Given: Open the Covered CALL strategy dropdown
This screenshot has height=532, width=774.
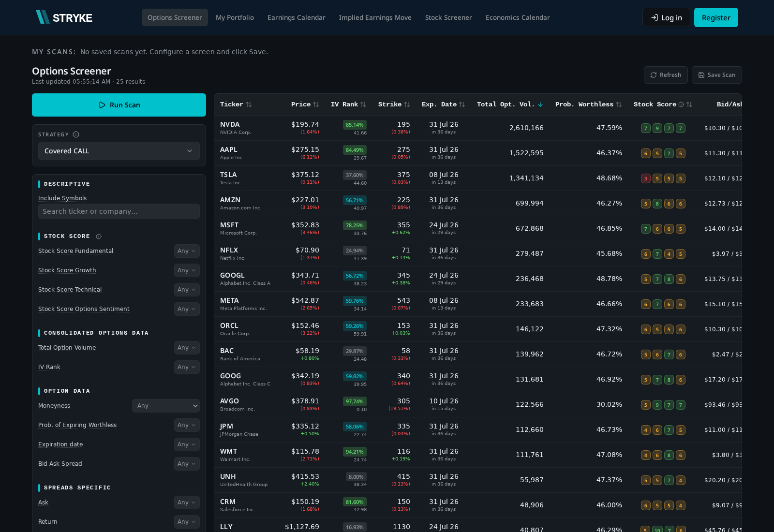Looking at the screenshot, I should pos(119,151).
